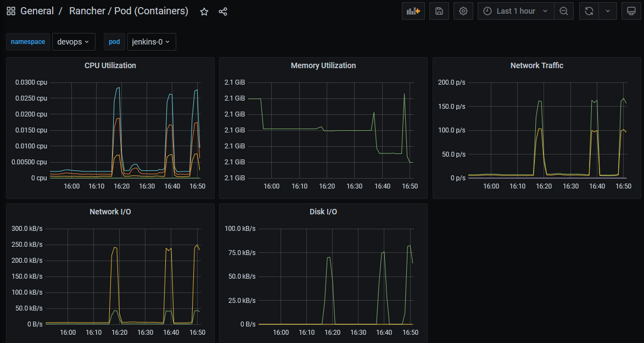Open Network I/O panel title menu
The image size is (644, 343).
click(110, 212)
